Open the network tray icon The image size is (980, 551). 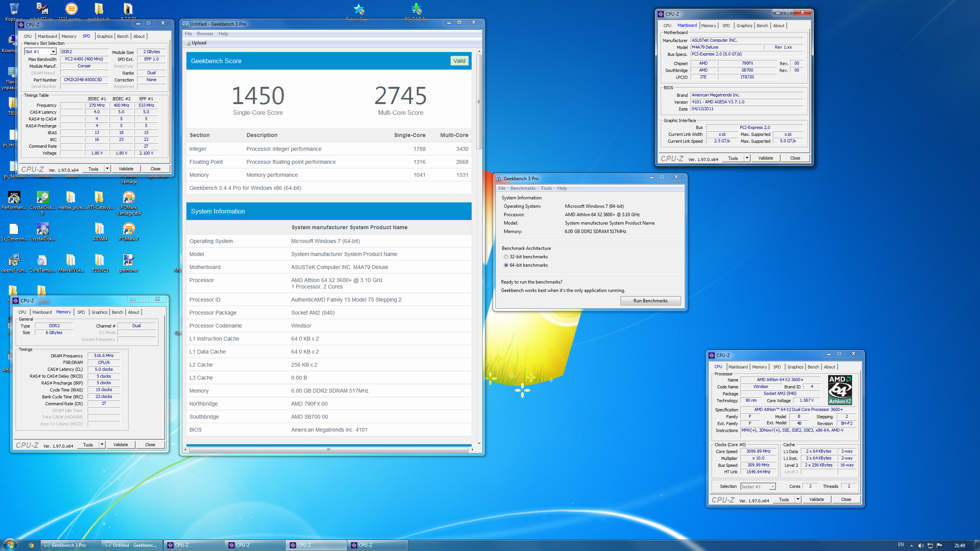pos(930,546)
